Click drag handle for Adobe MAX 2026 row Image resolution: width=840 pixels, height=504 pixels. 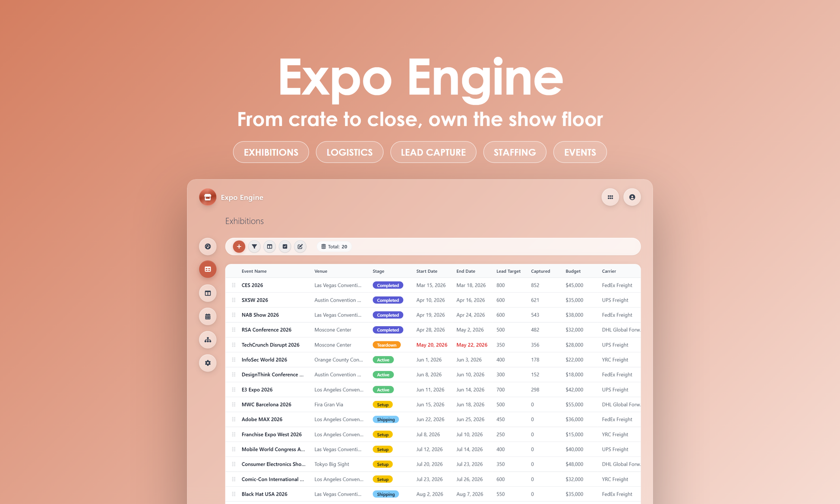[234, 419]
